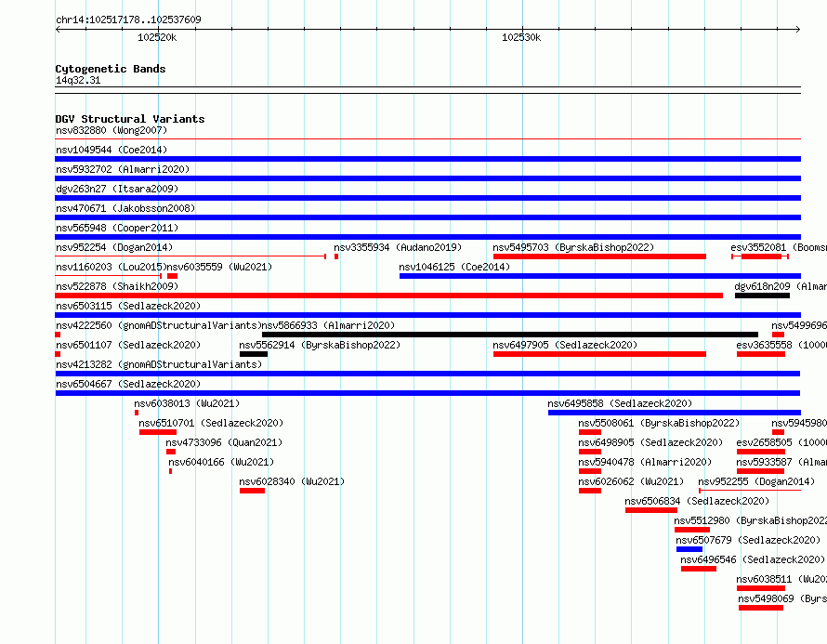Click nsv6501107 (Sedlazeck2020) label
827x644 pixels.
point(128,345)
